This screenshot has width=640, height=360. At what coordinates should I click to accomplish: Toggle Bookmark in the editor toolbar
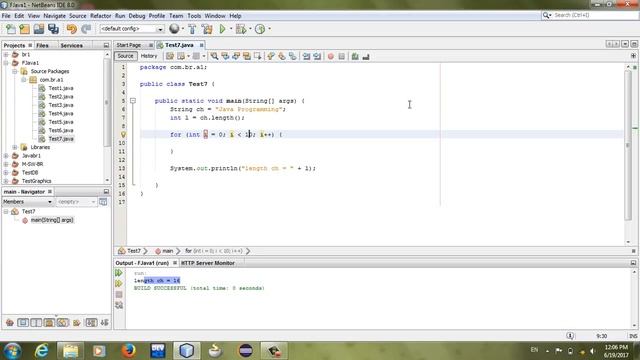(293, 56)
